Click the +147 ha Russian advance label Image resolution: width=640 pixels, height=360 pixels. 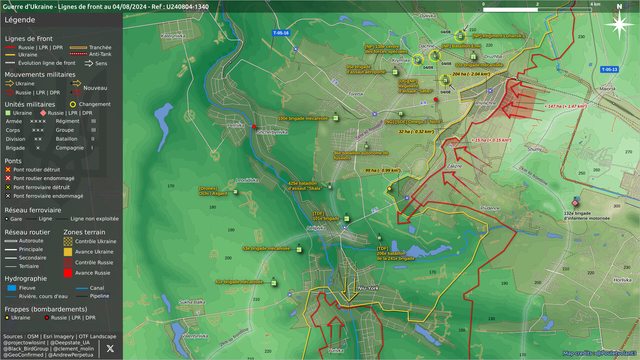coord(565,106)
